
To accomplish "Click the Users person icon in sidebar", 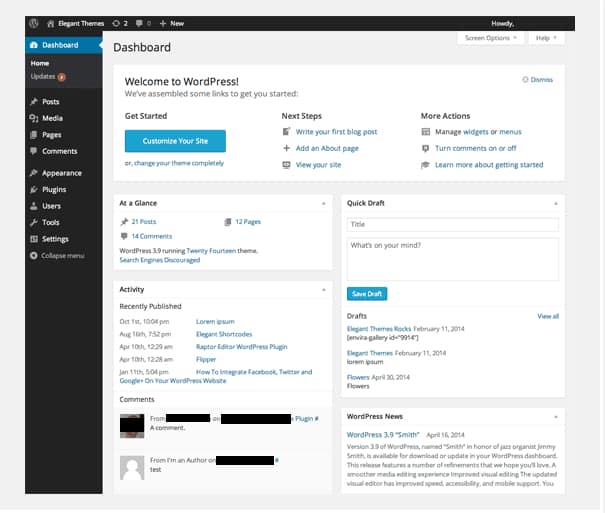I will pyautogui.click(x=34, y=206).
